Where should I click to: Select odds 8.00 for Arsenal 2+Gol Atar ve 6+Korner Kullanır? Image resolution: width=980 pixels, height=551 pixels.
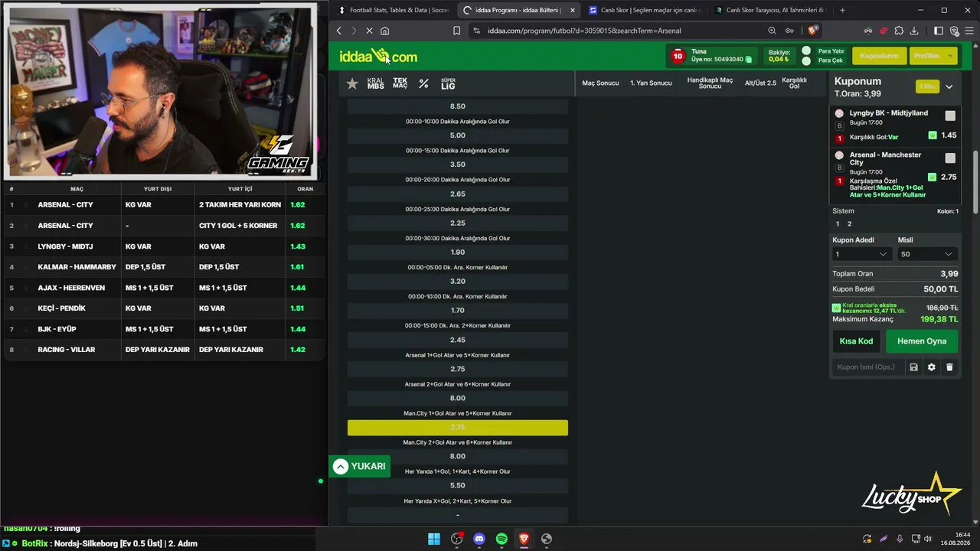pos(458,398)
